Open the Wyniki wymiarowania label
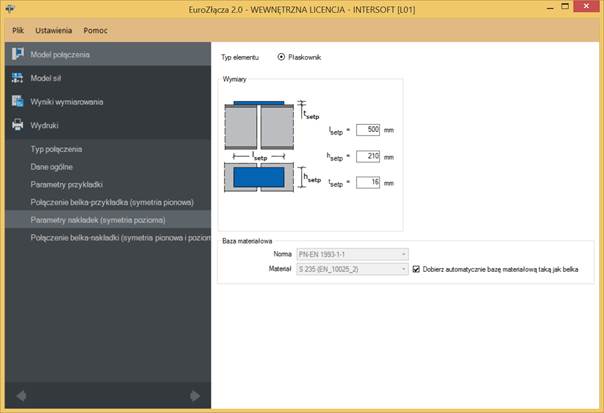The width and height of the screenshot is (604, 413). (x=67, y=102)
